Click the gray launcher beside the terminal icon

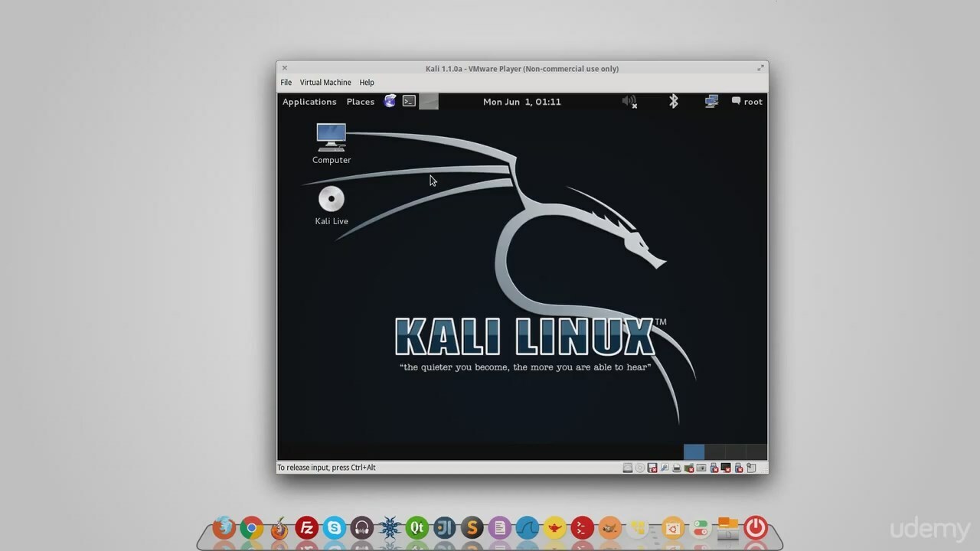429,101
